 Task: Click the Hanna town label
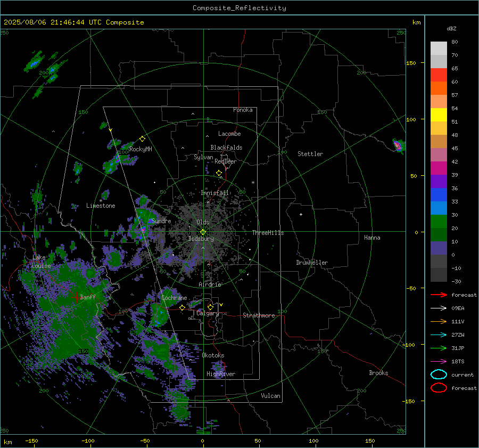(x=372, y=238)
